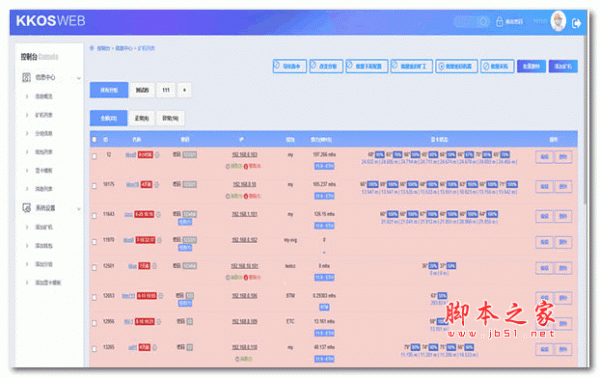Image resolution: width=600 pixels, height=378 pixels.
Task: Open the IP link 192.168.0.102
Action: point(244,240)
